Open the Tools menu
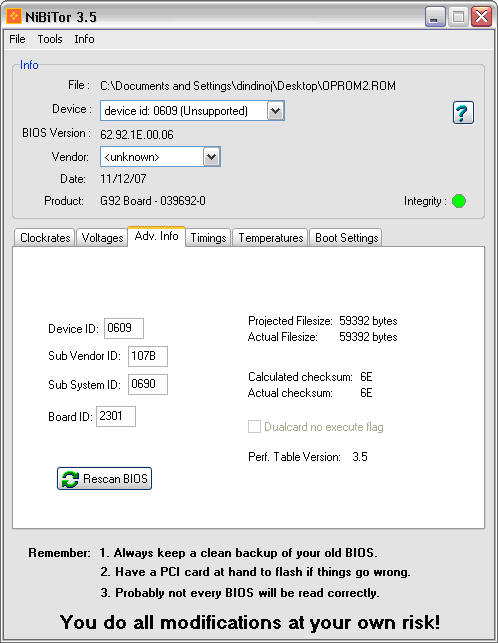The height and width of the screenshot is (643, 498). 50,39
